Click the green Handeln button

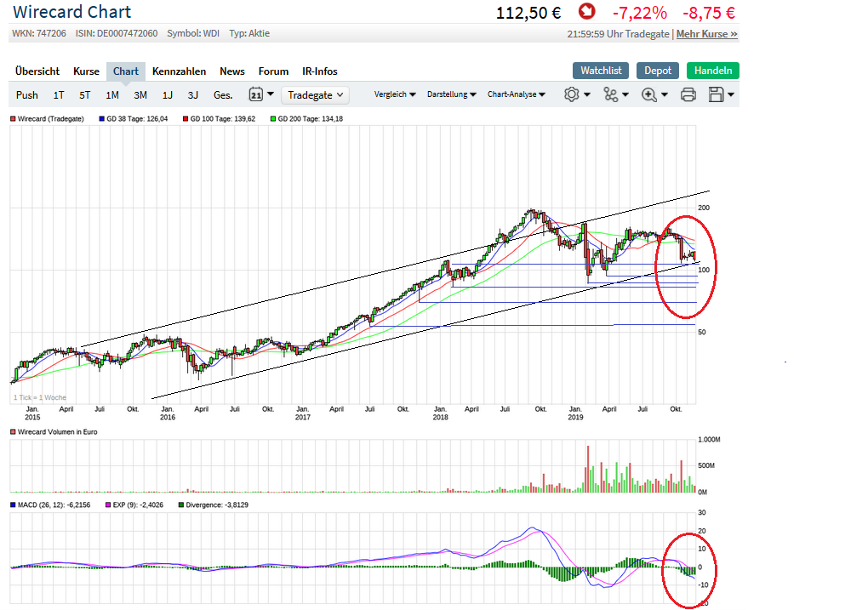[713, 71]
